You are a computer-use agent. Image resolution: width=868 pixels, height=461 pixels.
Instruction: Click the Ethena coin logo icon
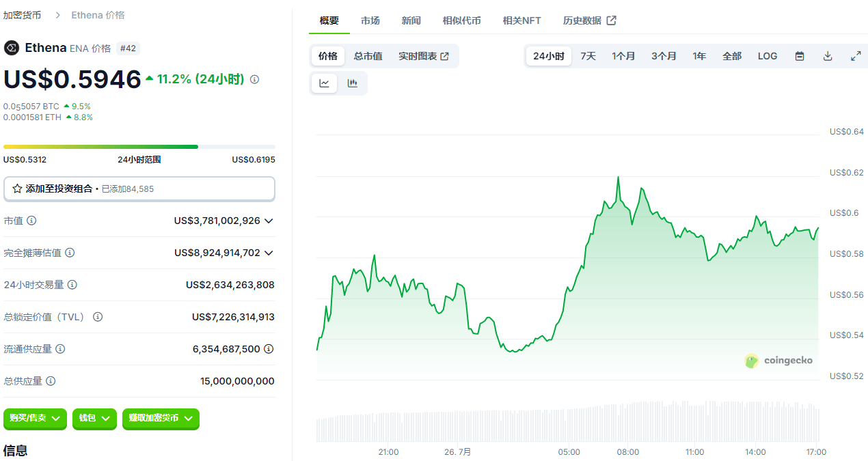11,48
